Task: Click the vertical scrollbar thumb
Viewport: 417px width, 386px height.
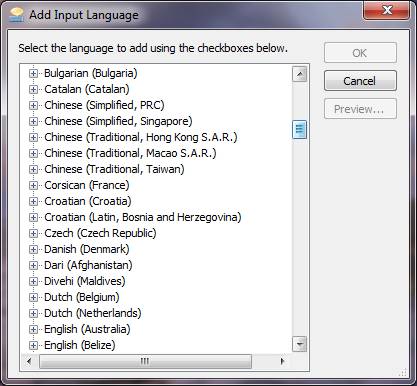Action: click(x=299, y=129)
